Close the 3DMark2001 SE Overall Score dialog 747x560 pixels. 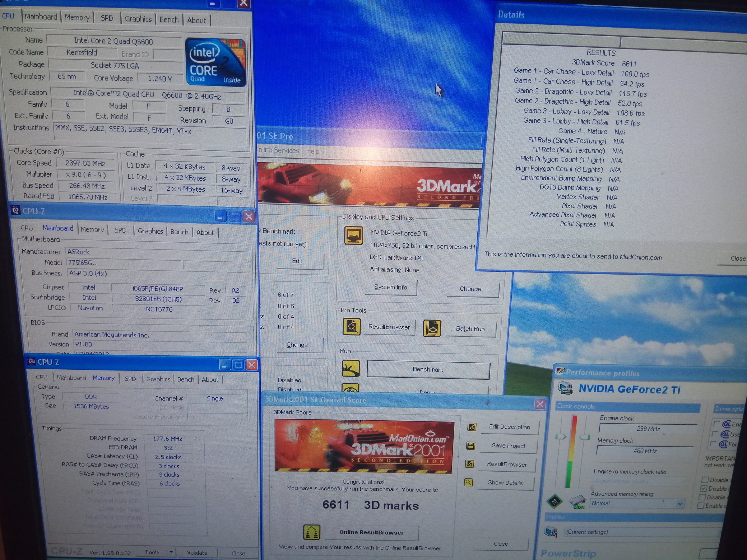click(540, 404)
